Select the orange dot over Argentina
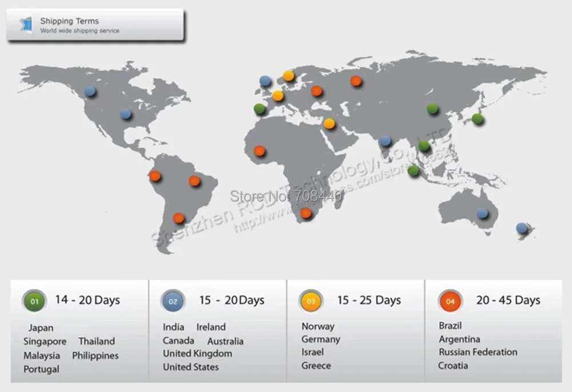The height and width of the screenshot is (392, 572). [178, 218]
